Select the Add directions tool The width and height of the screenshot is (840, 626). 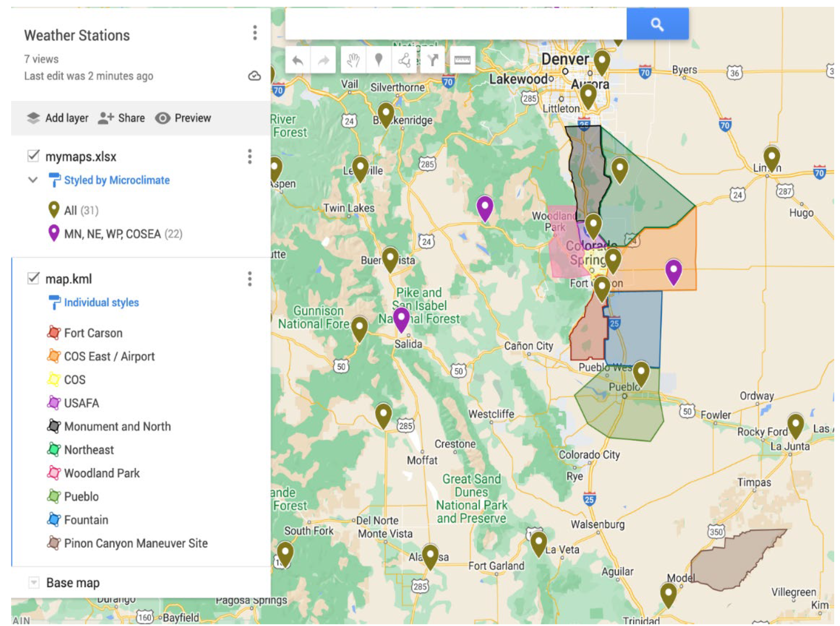(x=432, y=60)
